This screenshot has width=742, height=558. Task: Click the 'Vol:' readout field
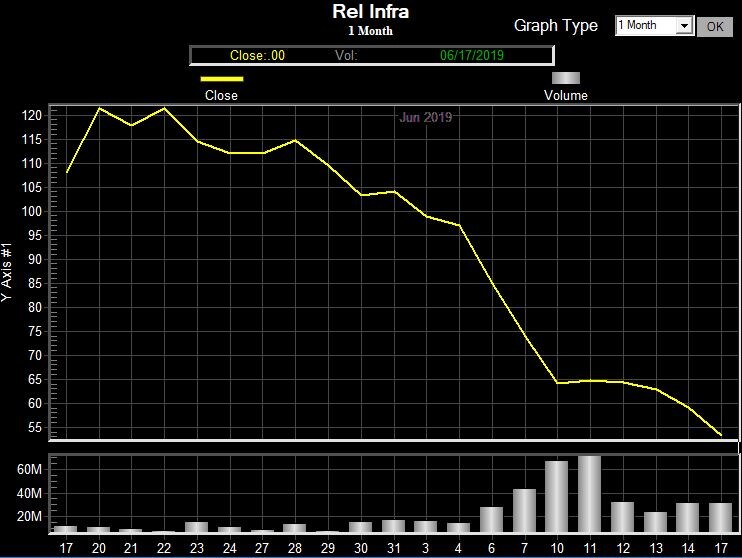tap(346, 55)
